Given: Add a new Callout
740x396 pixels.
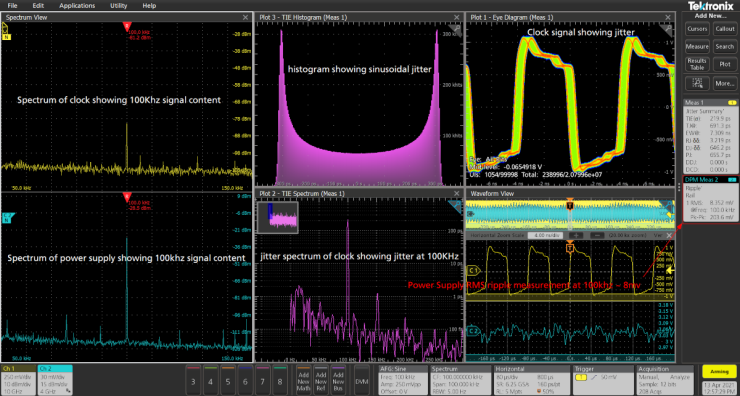Looking at the screenshot, I should tap(724, 28).
